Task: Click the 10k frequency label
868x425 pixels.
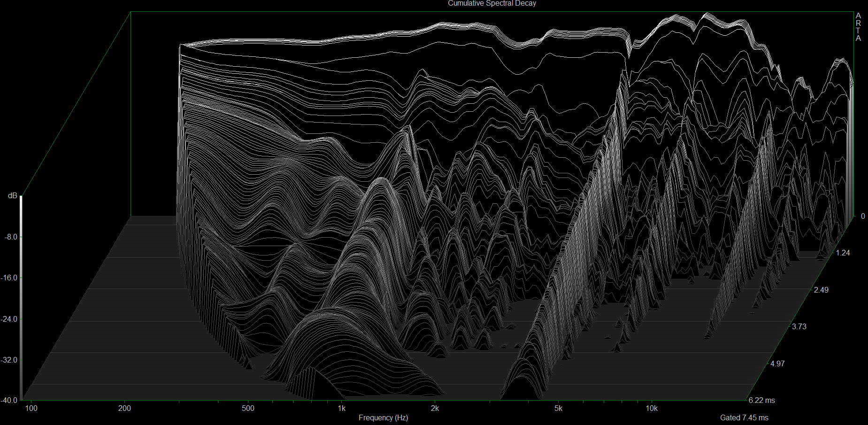Action: tap(652, 408)
